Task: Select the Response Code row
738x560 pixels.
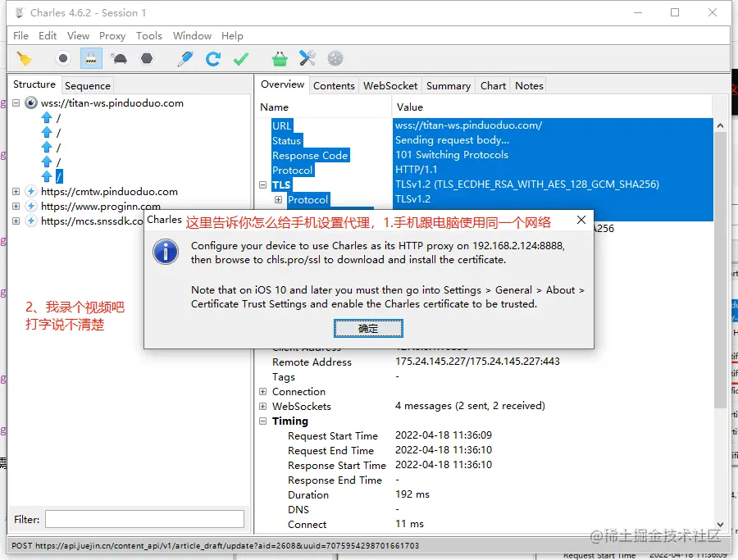Action: pyautogui.click(x=310, y=155)
